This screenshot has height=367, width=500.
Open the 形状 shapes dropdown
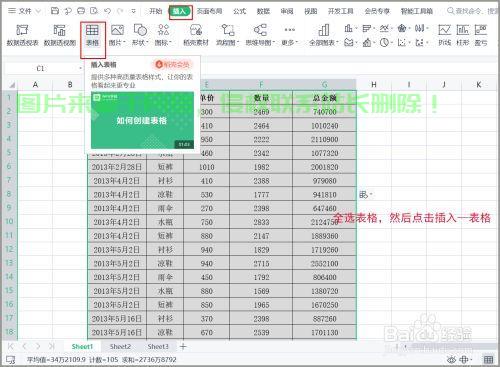140,35
